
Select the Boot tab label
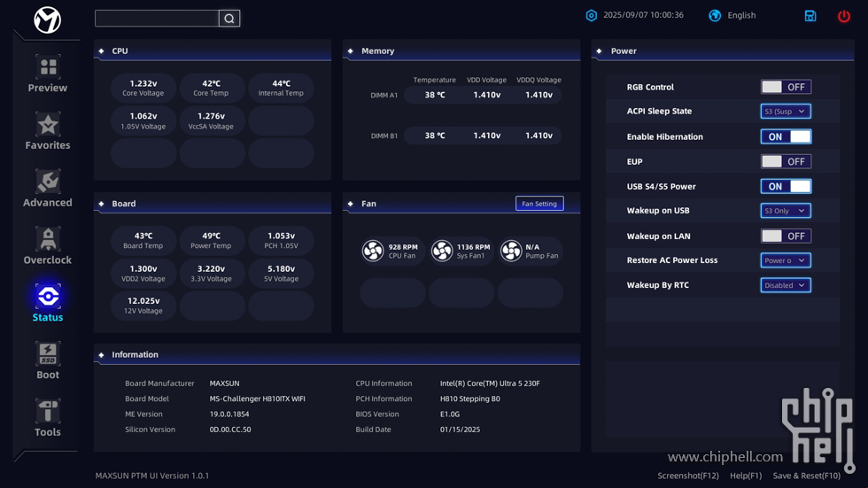pos(48,376)
